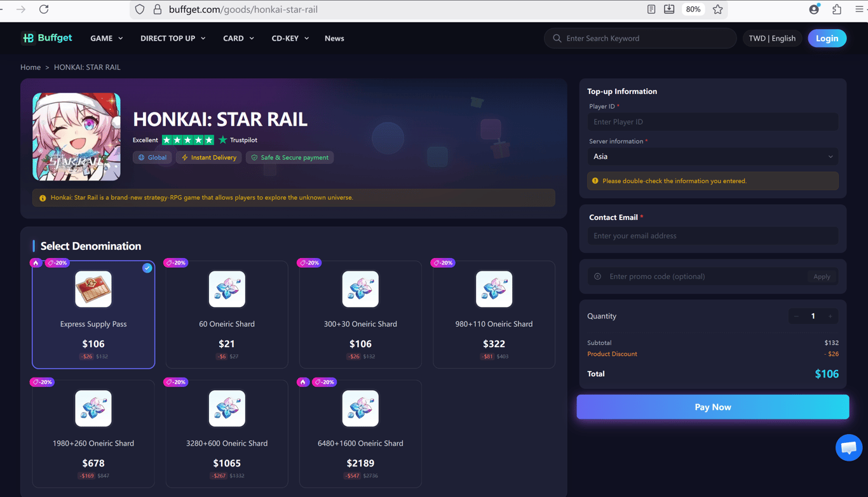This screenshot has width=868, height=497.
Task: Click the search magnifier icon
Action: 557,38
